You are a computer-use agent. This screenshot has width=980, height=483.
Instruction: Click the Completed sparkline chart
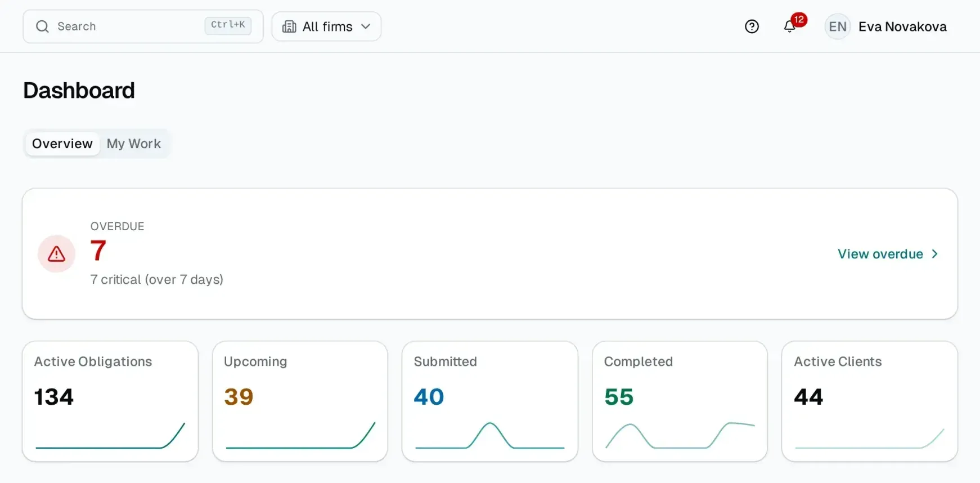click(x=680, y=436)
